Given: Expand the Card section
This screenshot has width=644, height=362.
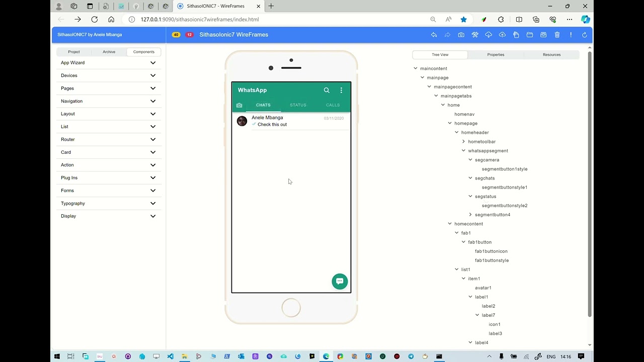Looking at the screenshot, I should (x=109, y=152).
